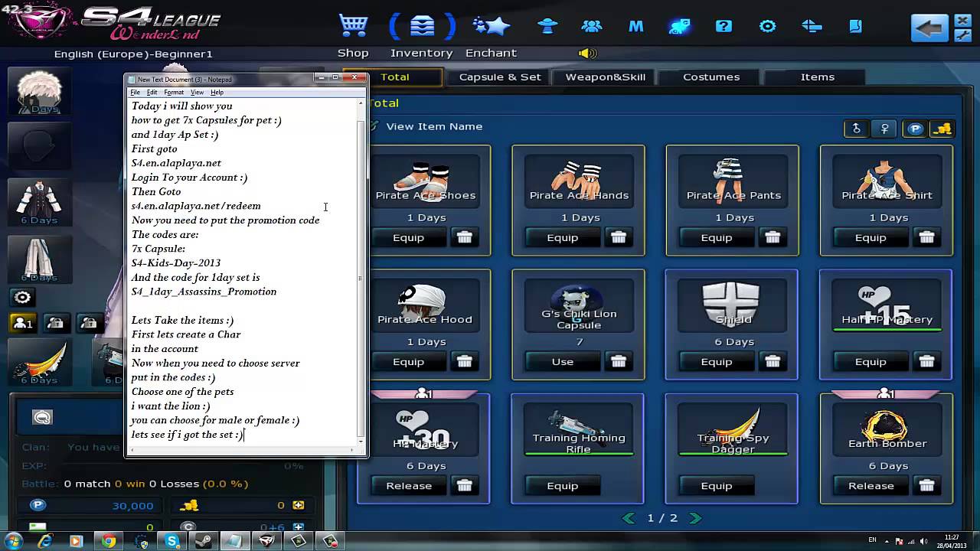This screenshot has height=551, width=980.
Task: Equip the Training Homing Rifle
Action: 563,485
